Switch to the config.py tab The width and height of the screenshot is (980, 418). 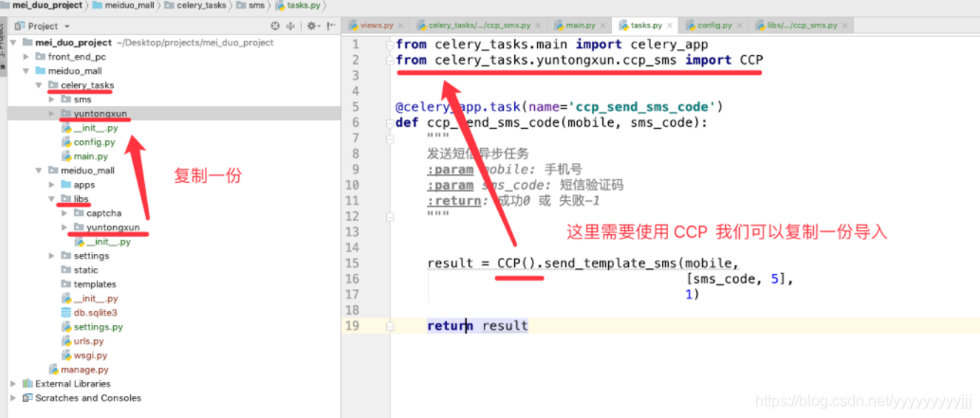tap(714, 26)
